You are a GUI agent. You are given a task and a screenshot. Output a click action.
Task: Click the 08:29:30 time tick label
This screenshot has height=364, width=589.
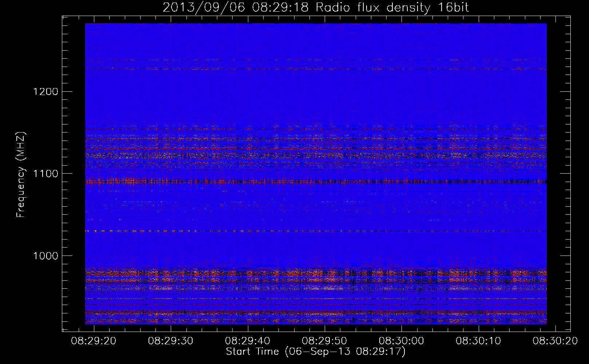(171, 341)
